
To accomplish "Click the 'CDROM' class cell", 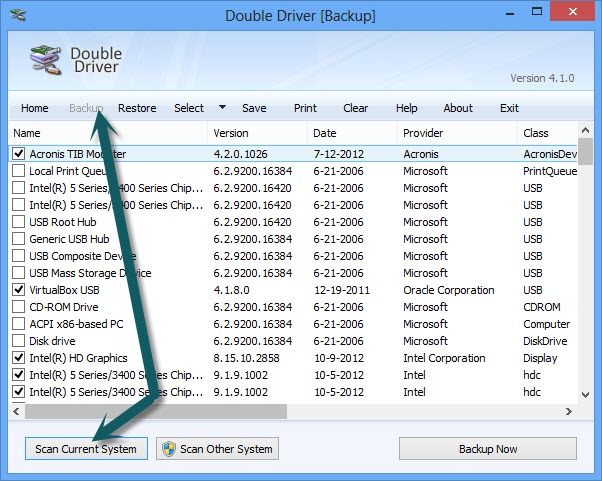I will [x=542, y=307].
